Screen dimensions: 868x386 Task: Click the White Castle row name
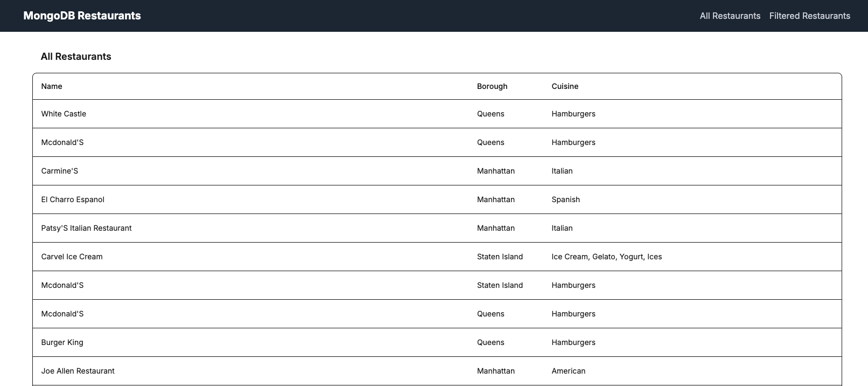coord(64,114)
